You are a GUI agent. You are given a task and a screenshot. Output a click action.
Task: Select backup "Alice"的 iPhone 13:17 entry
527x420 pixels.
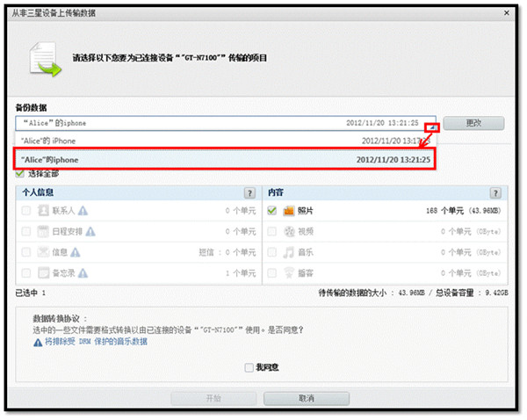tap(226, 141)
